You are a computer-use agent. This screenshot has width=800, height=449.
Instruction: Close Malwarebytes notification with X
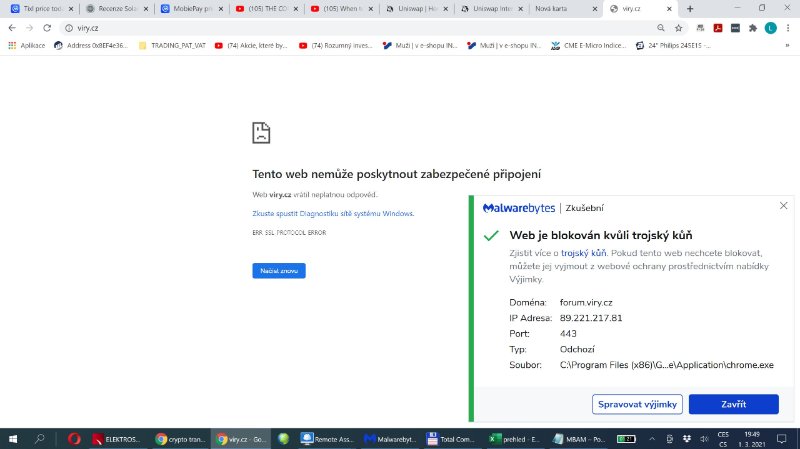[783, 206]
